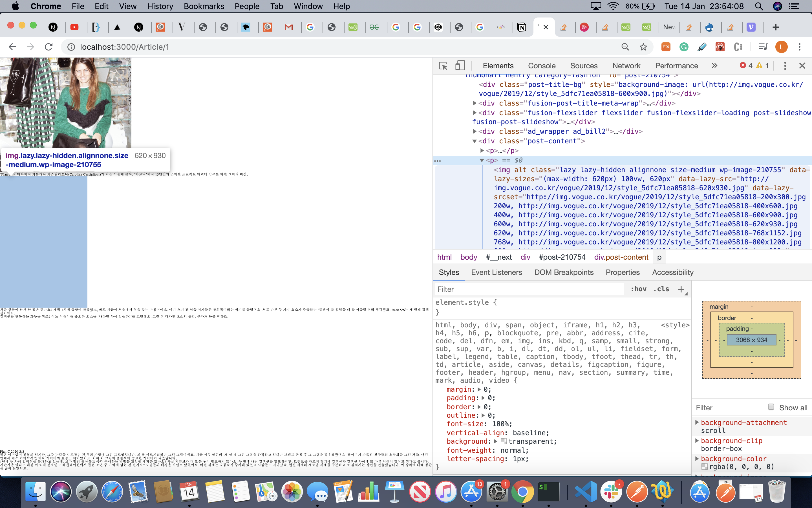Open Slack from the Dock
This screenshot has width=812, height=508.
[x=611, y=492]
